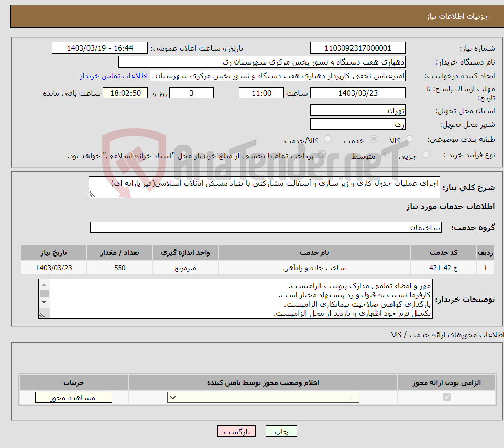Click the جزئیات column header in license table
The height and width of the screenshot is (448, 504).
pyautogui.click(x=74, y=382)
